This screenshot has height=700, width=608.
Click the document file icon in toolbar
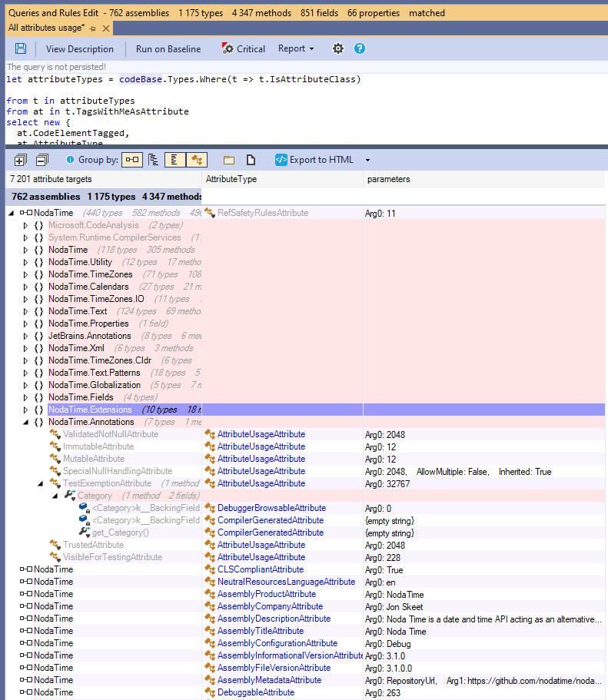[251, 160]
